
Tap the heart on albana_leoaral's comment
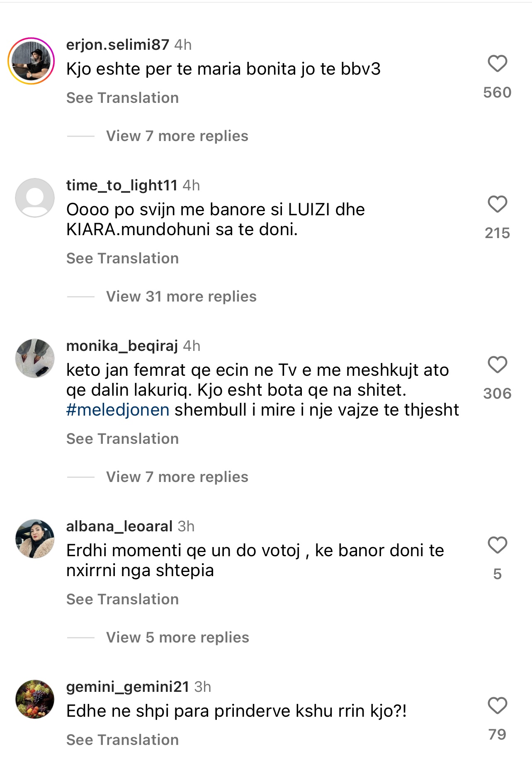coord(497,545)
